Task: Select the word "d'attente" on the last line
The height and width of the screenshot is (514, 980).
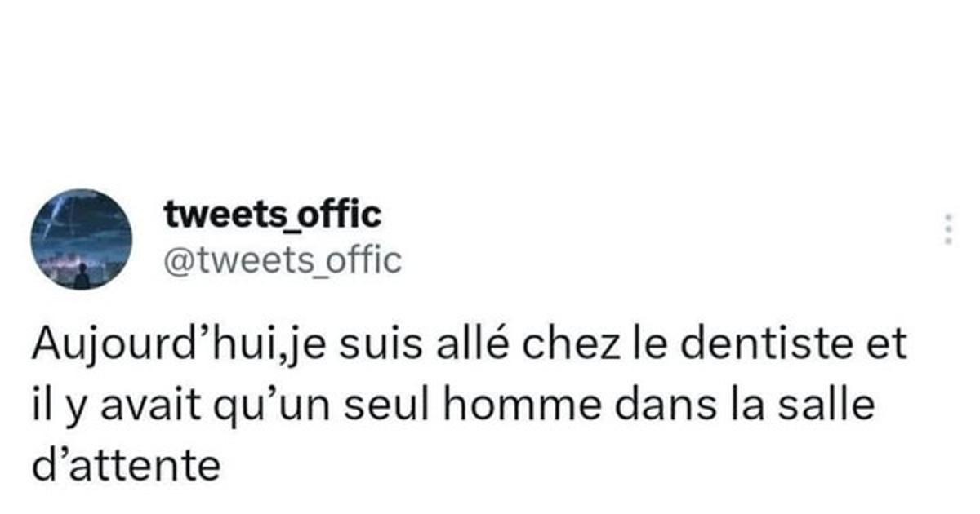Action: coord(127,466)
